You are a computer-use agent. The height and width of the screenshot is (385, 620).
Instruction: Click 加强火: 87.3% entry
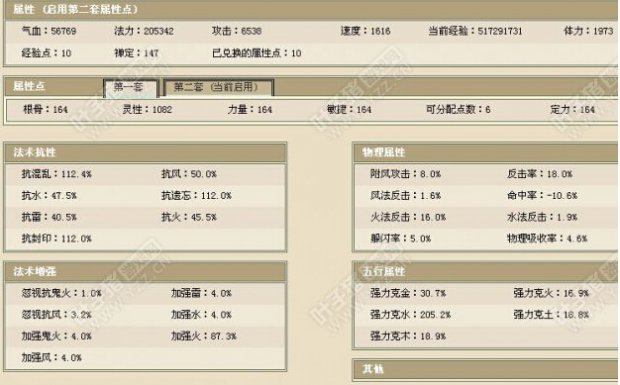[204, 336]
